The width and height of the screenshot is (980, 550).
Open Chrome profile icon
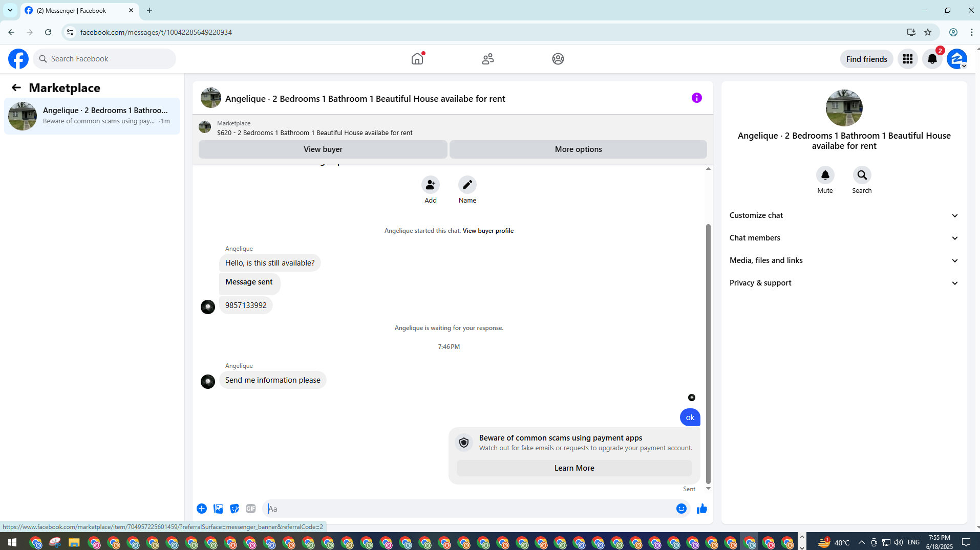(x=953, y=32)
